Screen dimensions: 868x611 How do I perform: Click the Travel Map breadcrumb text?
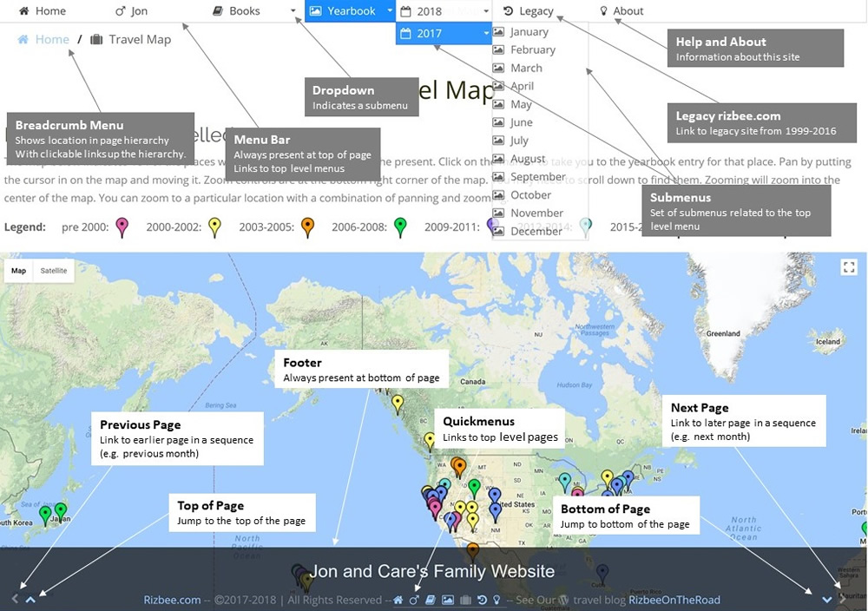140,39
